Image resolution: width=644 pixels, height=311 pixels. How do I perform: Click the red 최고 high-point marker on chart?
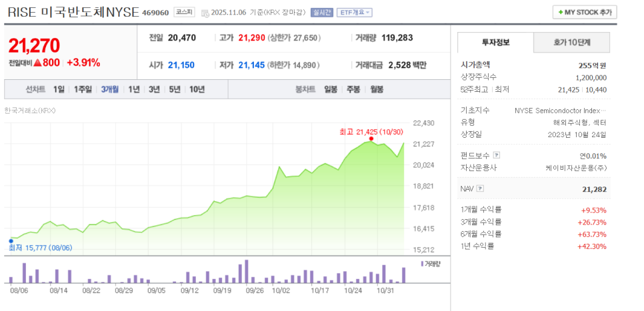point(371,139)
